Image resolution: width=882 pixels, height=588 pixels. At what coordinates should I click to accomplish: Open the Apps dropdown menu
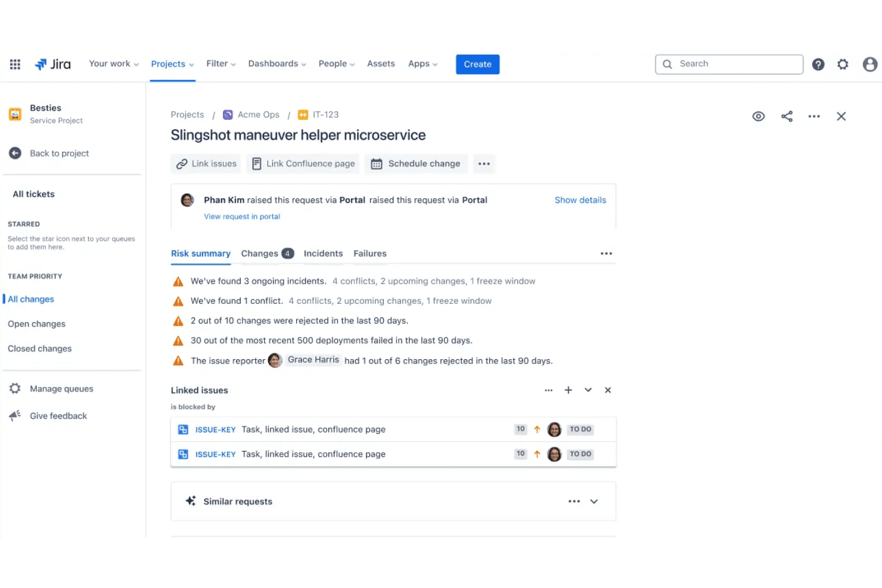pyautogui.click(x=423, y=64)
